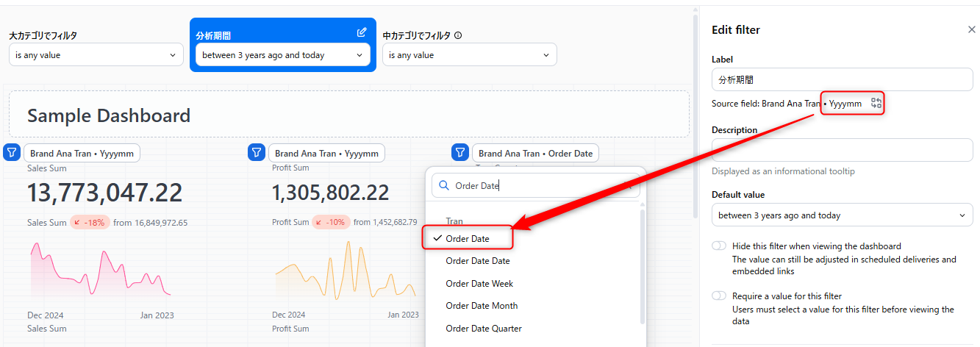Select Order Date Week from list
This screenshot has height=347, width=980.
pyautogui.click(x=479, y=283)
